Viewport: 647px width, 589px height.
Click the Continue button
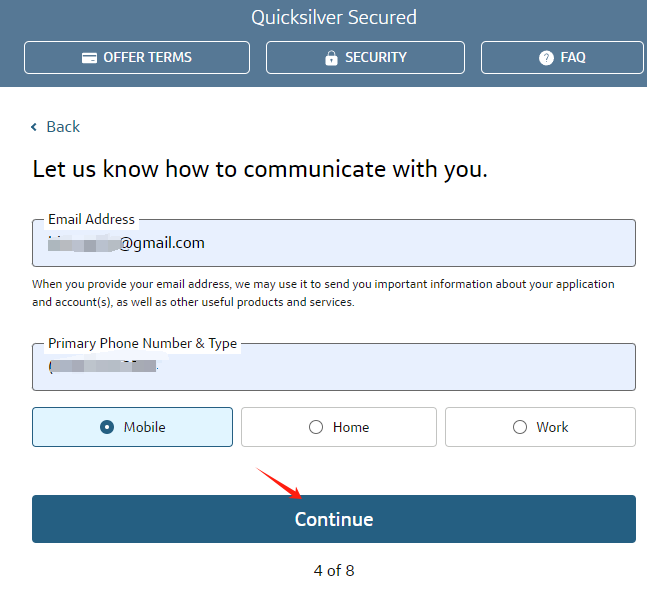coord(334,519)
